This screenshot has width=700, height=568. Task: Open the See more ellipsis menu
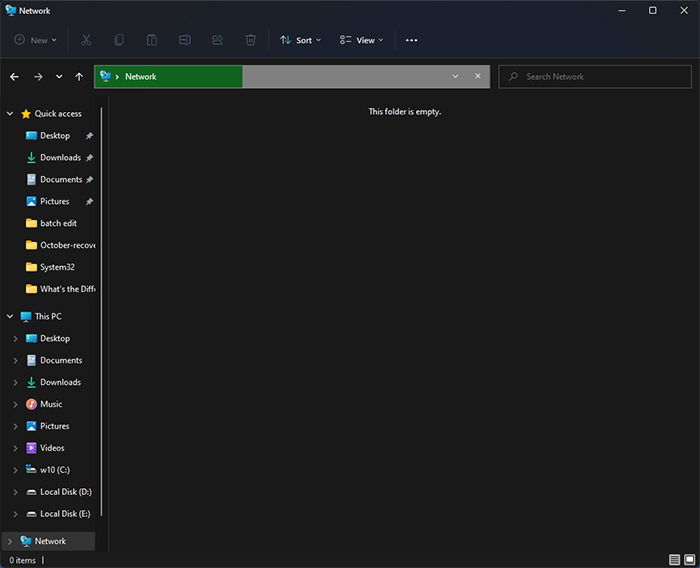click(x=412, y=40)
